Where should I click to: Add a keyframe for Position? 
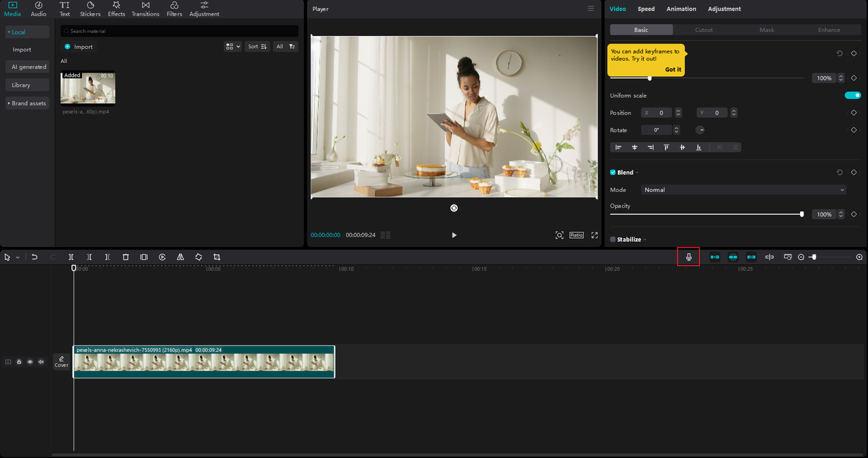854,113
